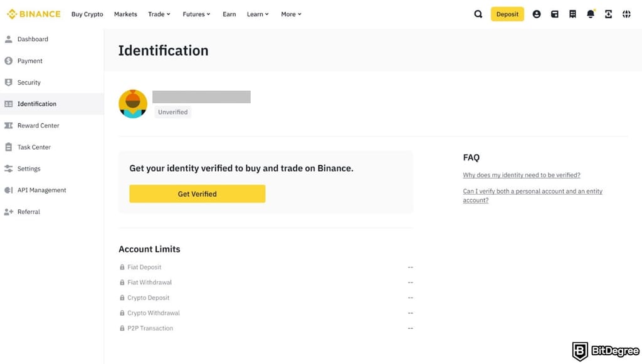Open 'Can I verify both a personal account' FAQ
Image resolution: width=642 pixels, height=364 pixels.
click(x=533, y=195)
